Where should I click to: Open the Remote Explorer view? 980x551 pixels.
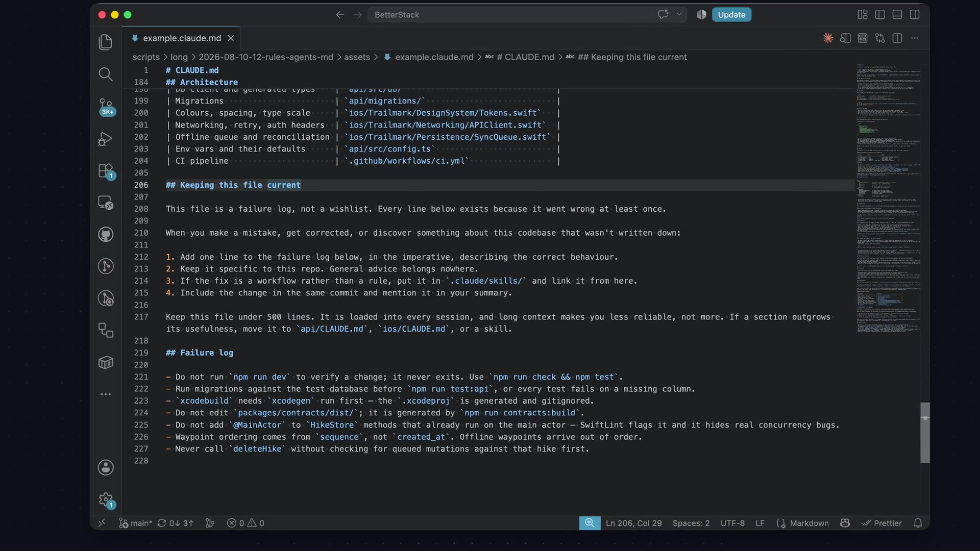[x=106, y=203]
